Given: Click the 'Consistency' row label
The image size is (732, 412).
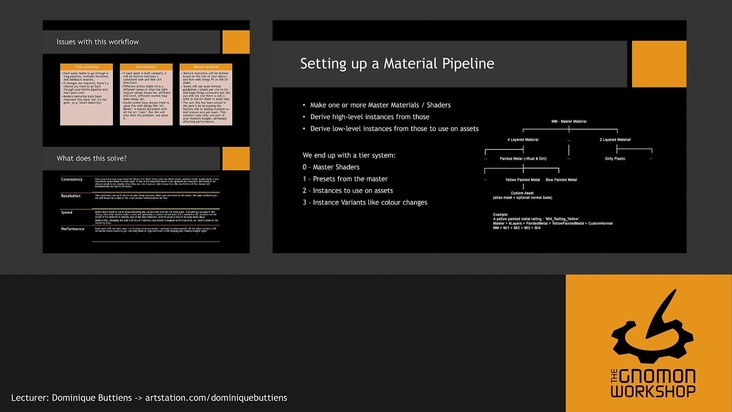Looking at the screenshot, I should click(71, 179).
